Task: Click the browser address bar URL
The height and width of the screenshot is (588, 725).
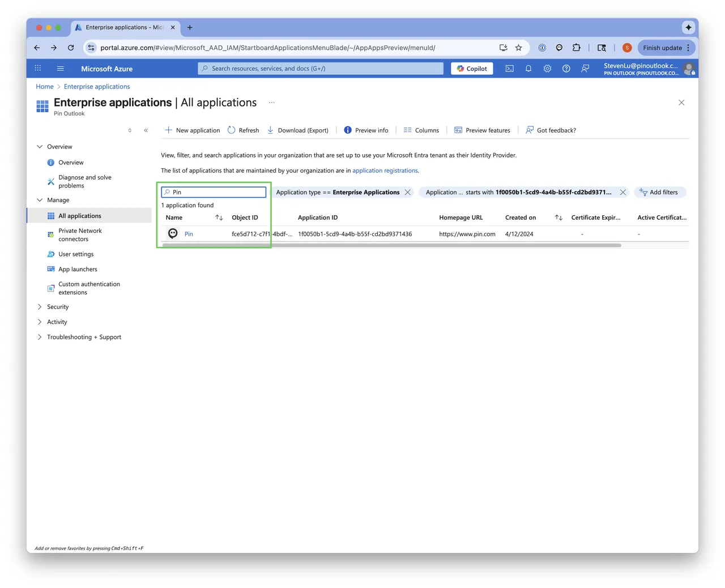Action: pos(268,48)
